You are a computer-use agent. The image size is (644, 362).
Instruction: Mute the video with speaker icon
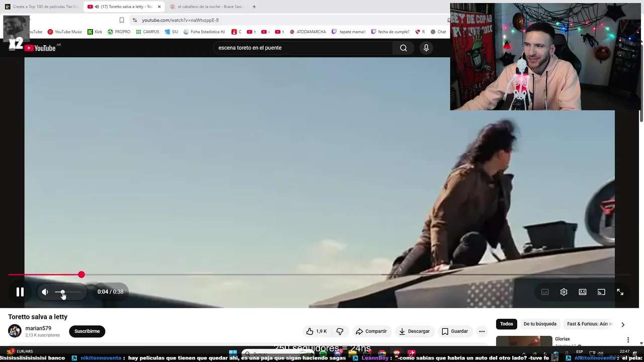pos(45,292)
